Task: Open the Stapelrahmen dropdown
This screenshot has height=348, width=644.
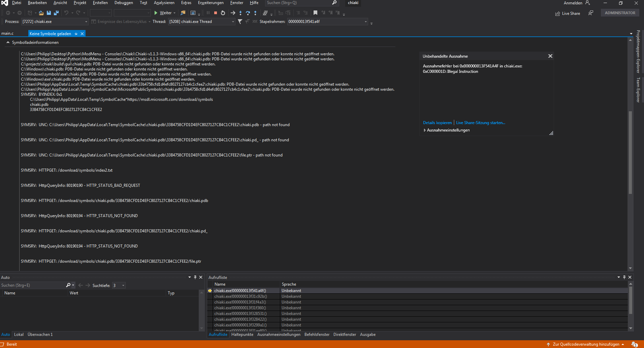Action: tap(365, 21)
